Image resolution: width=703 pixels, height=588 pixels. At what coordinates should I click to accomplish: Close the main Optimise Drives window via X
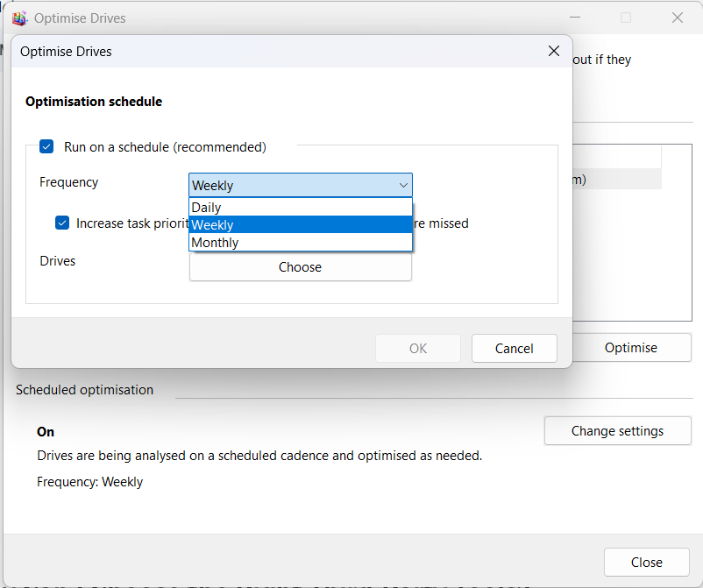[x=678, y=18]
